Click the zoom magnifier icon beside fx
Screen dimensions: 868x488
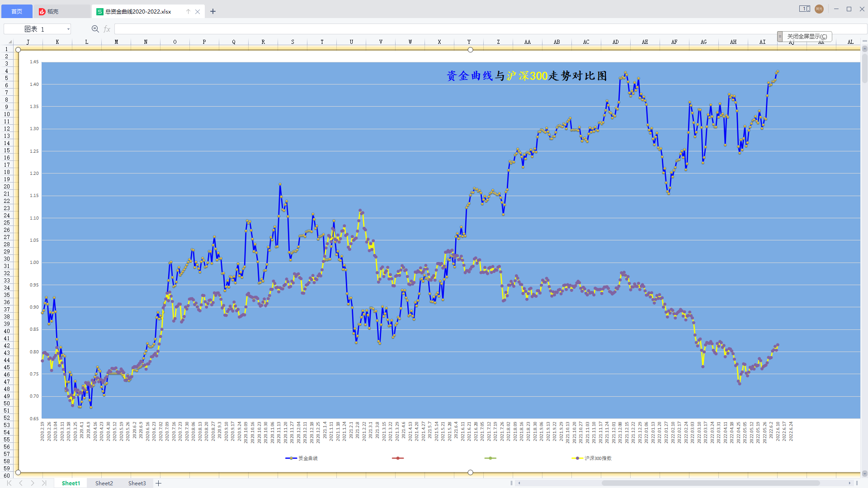point(95,29)
